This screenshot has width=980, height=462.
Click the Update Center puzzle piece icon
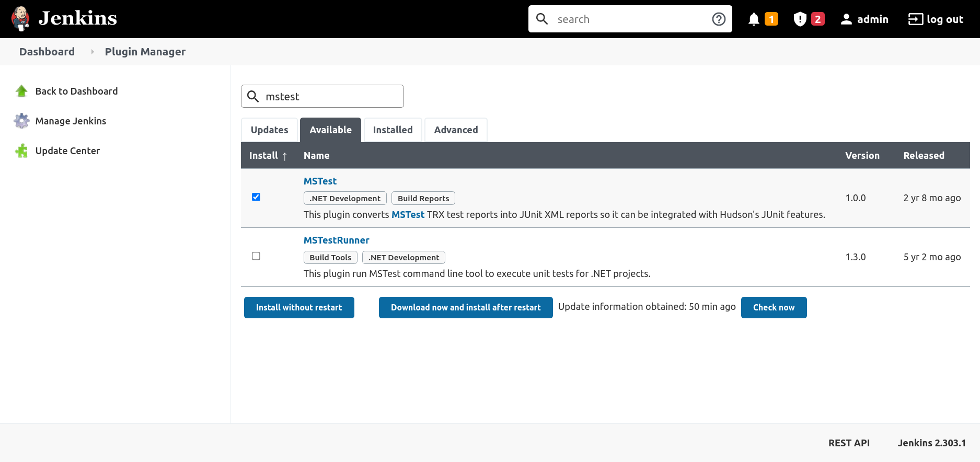(x=21, y=151)
